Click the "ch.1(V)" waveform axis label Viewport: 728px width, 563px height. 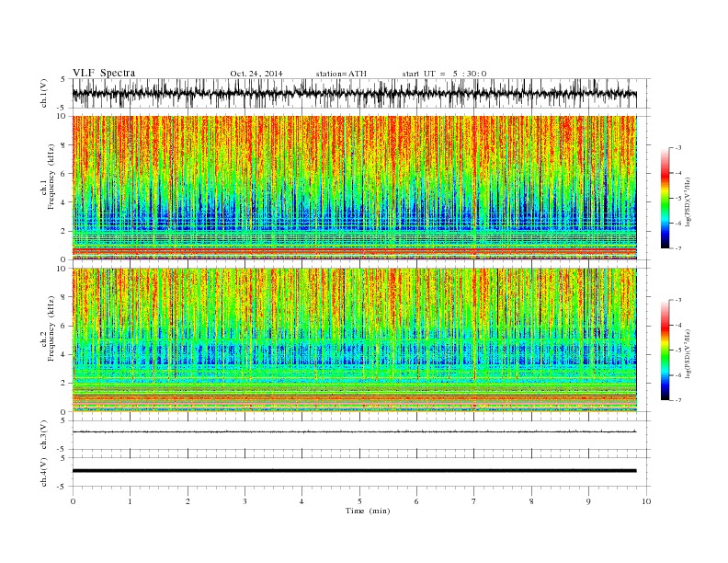(x=44, y=95)
